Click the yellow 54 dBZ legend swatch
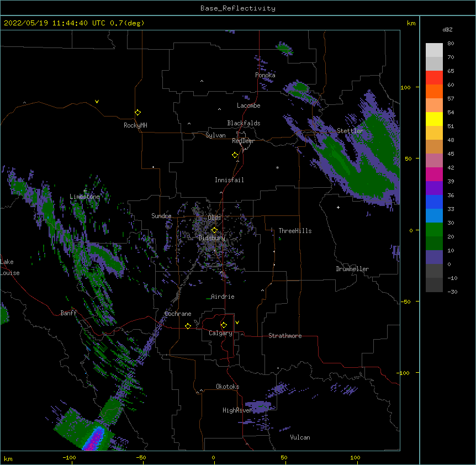Viewport: 476px width, 465px height. coord(434,119)
